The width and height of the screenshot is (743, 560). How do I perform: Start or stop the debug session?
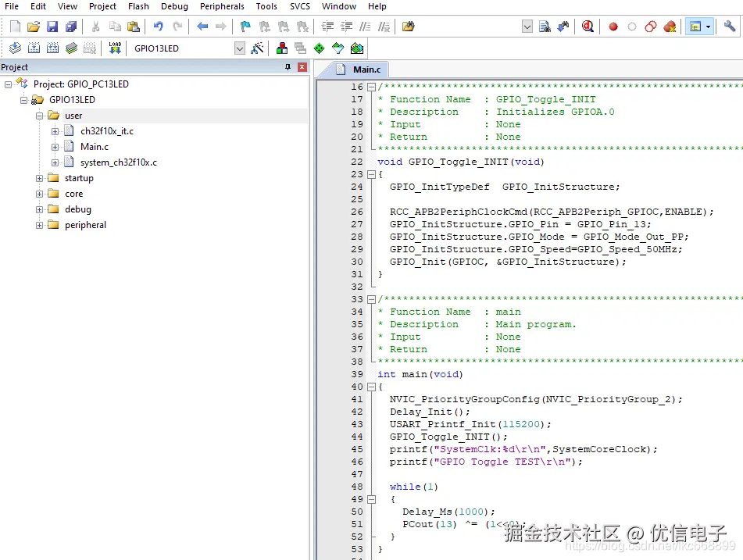point(588,27)
